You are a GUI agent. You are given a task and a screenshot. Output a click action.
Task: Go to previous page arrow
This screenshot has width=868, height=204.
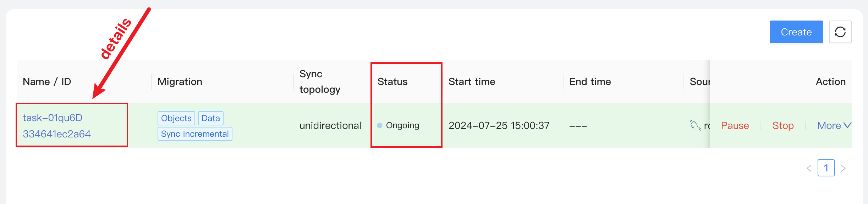809,168
